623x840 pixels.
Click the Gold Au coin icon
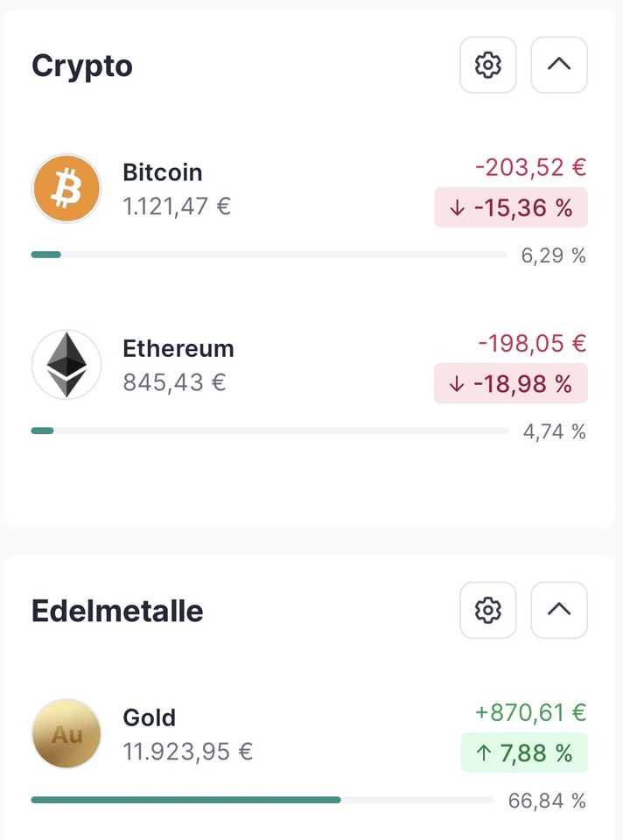[66, 734]
